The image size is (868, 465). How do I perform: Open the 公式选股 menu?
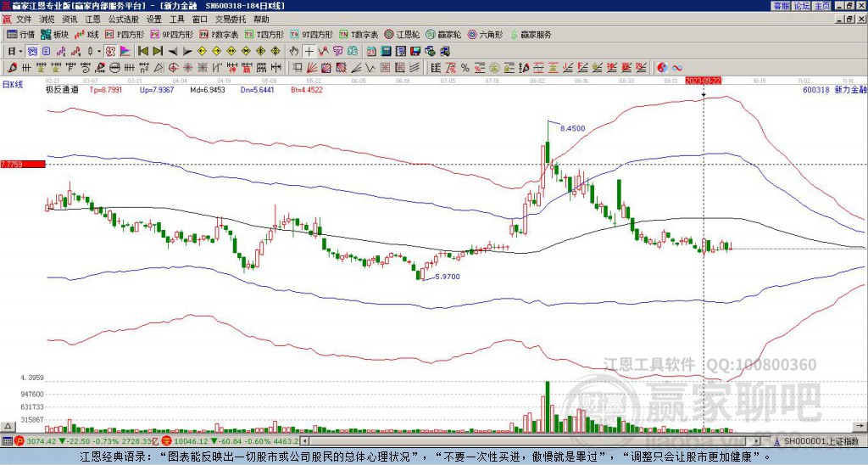pyautogui.click(x=124, y=20)
